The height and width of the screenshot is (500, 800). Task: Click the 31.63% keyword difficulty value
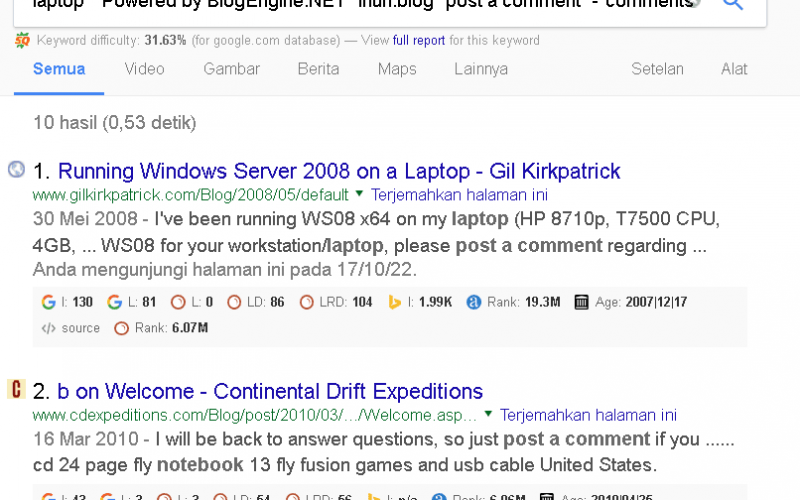point(165,40)
